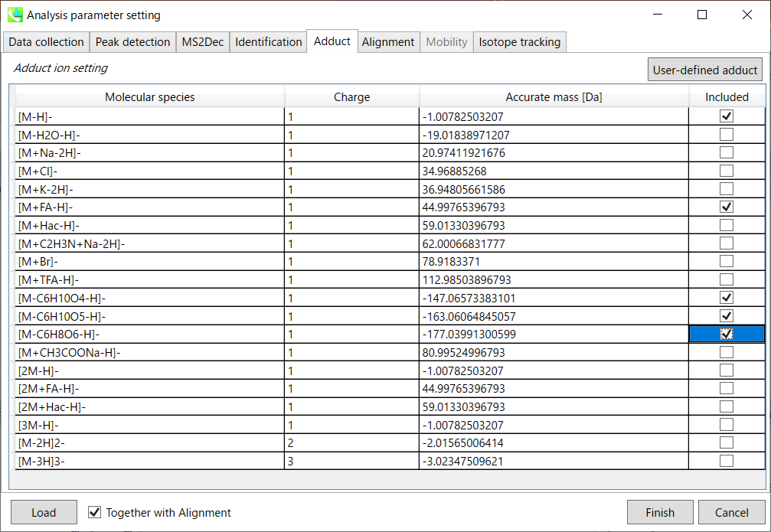Click the Load button
Viewport: 771px width, 532px height.
click(x=44, y=513)
